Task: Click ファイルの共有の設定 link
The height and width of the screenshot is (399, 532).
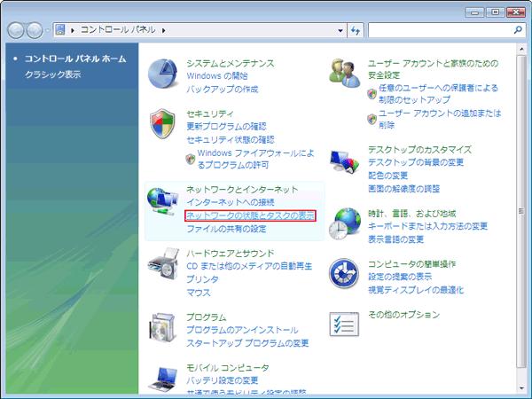Action: coord(226,229)
